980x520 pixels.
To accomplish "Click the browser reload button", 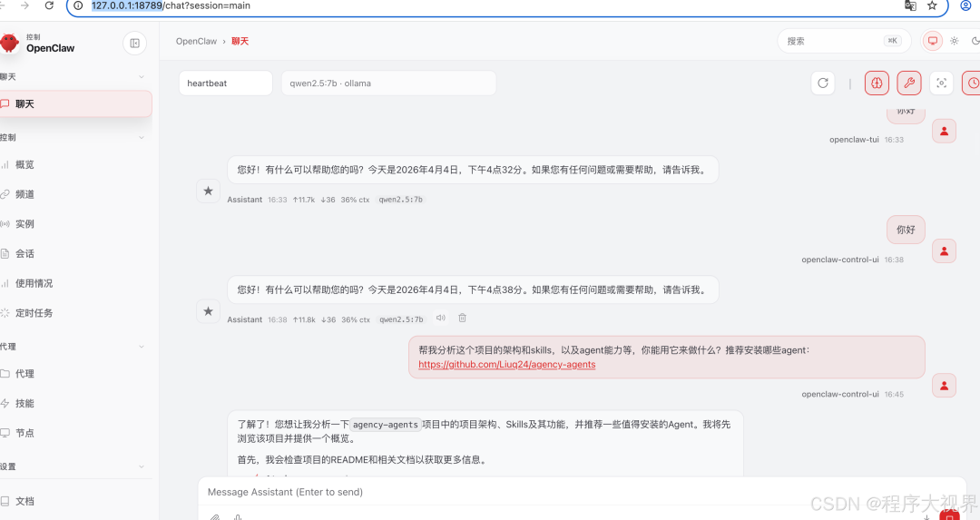I will pos(49,5).
